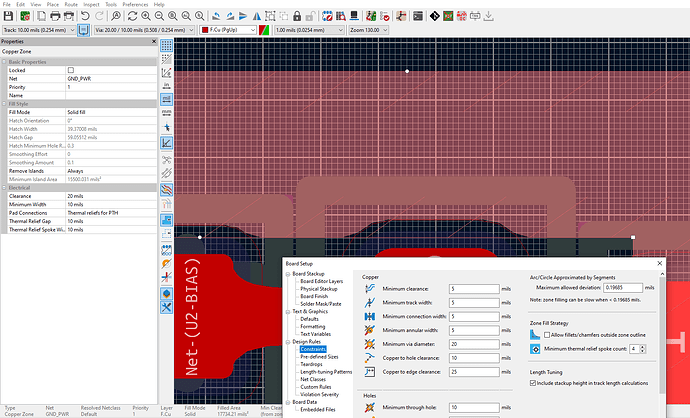The image size is (690, 418).
Task: Select Custom Rules in Board Setup
Action: (x=316, y=387)
